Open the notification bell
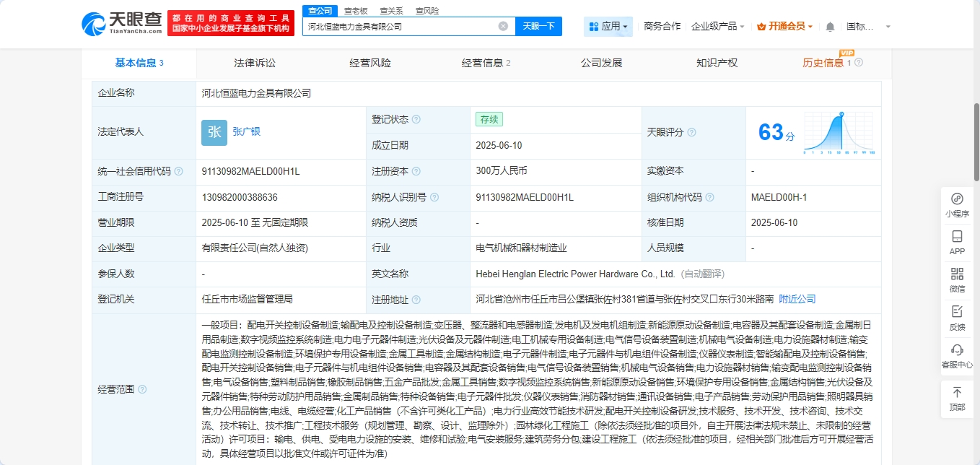The image size is (980, 465). 830,27
